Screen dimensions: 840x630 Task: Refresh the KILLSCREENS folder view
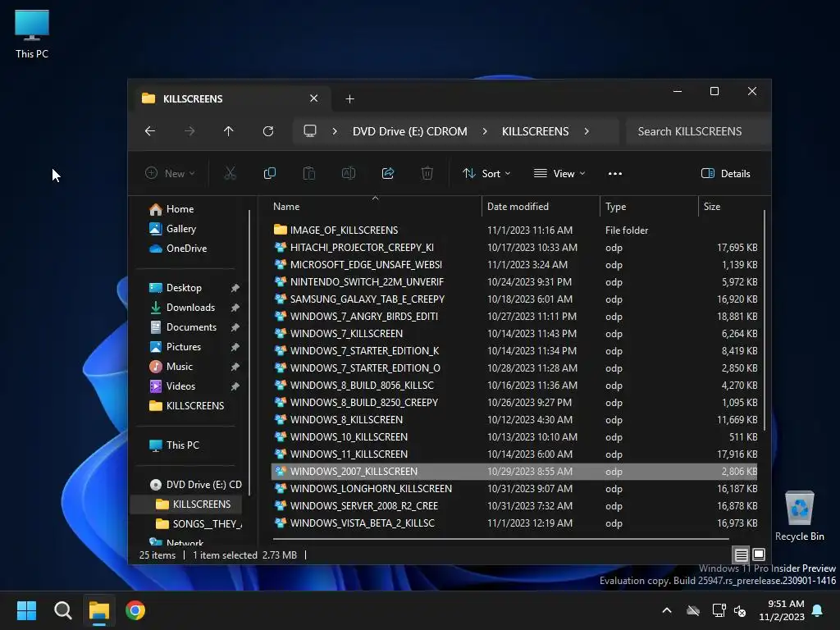pos(268,131)
